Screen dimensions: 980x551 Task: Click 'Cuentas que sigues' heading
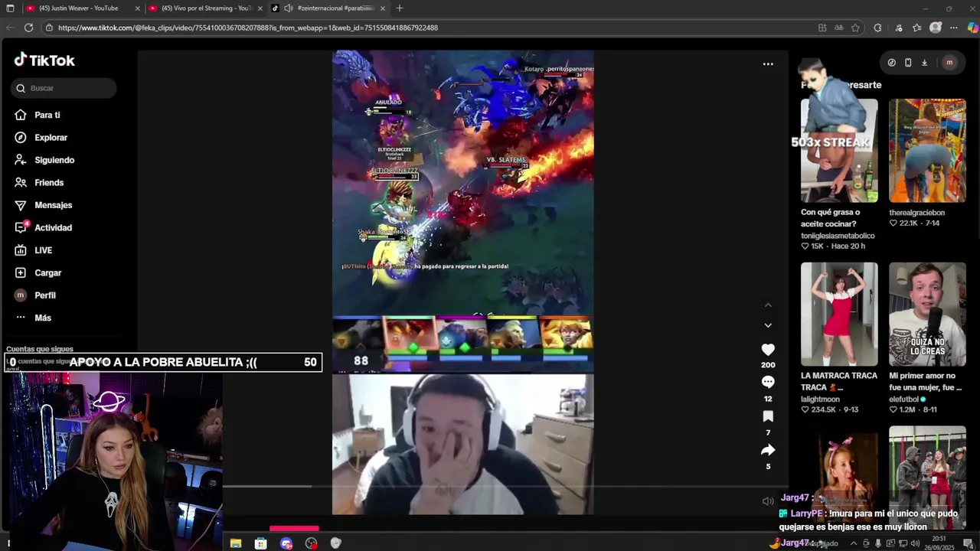coord(40,349)
